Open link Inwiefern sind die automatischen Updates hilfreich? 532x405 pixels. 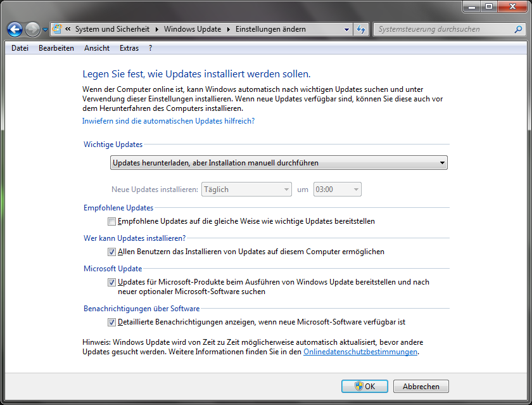[x=168, y=121]
